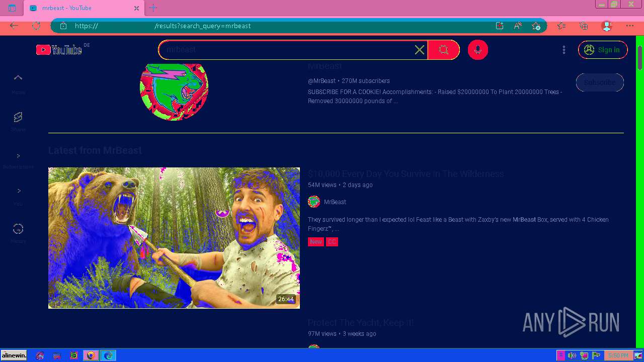
Task: Start voice search with the microphone
Action: pyautogui.click(x=478, y=50)
